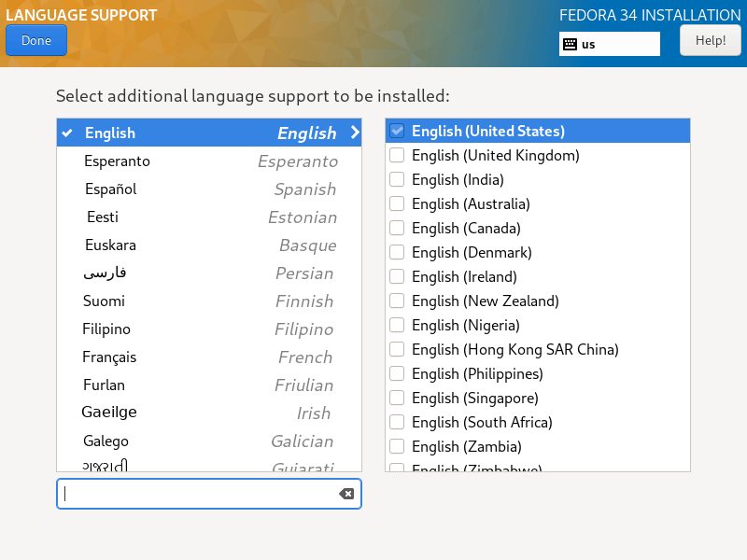
Task: Click the language search input field
Action: [x=198, y=494]
